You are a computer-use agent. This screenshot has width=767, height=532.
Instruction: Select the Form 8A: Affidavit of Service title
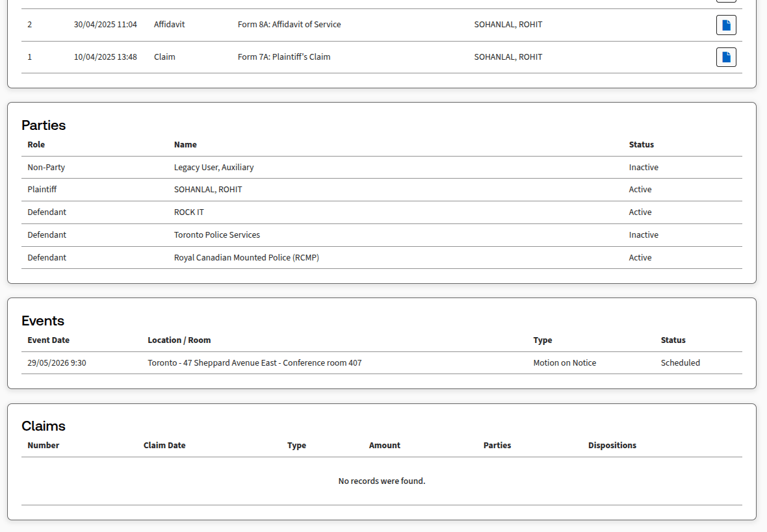[289, 25]
